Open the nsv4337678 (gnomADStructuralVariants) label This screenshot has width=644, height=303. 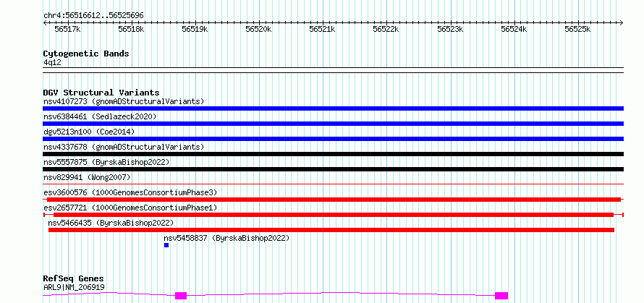(x=124, y=147)
